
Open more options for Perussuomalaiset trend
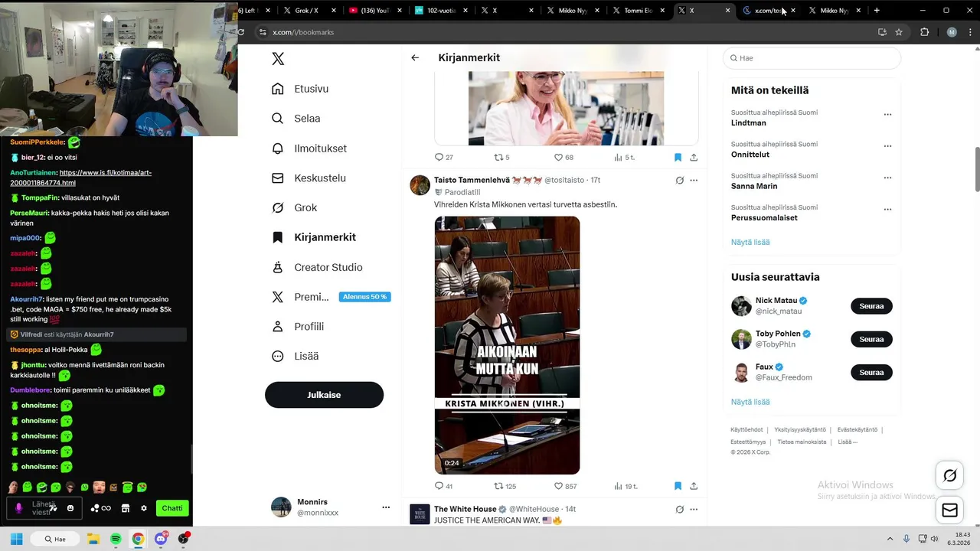[887, 209]
